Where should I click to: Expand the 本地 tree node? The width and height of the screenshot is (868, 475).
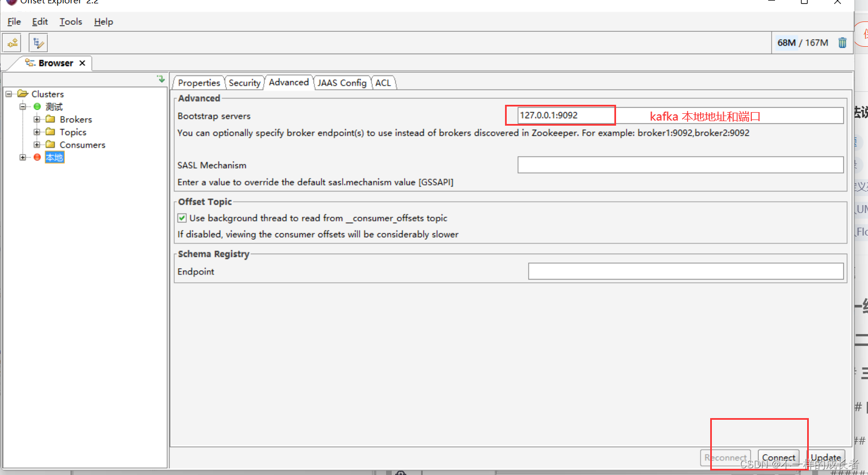click(23, 157)
